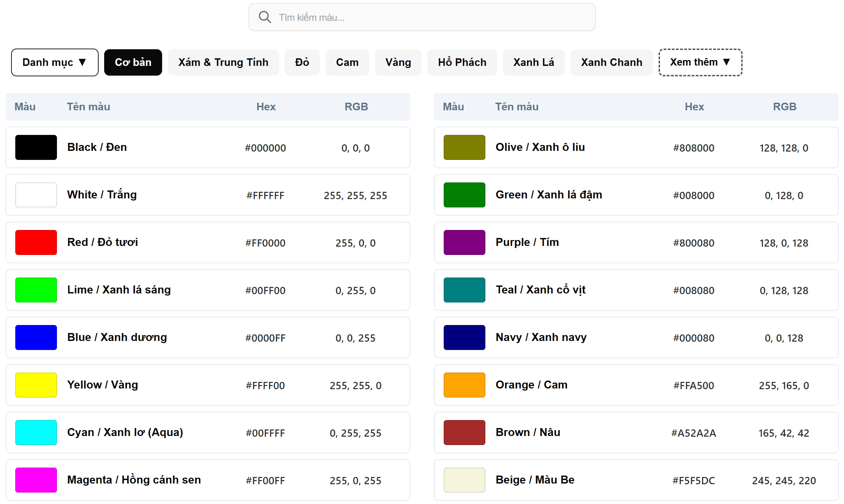Open the Hổ Phách category

462,62
